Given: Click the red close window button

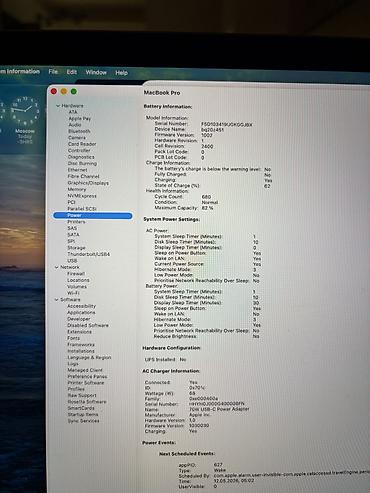Looking at the screenshot, I should [x=54, y=91].
